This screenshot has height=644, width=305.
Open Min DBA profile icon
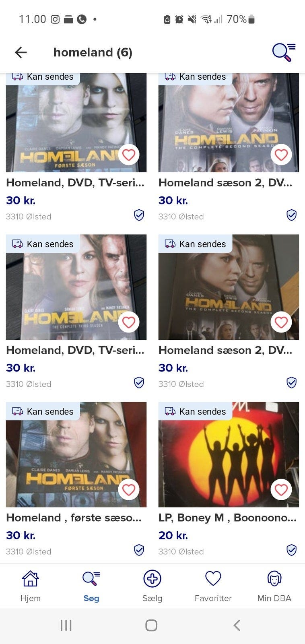[x=274, y=578]
